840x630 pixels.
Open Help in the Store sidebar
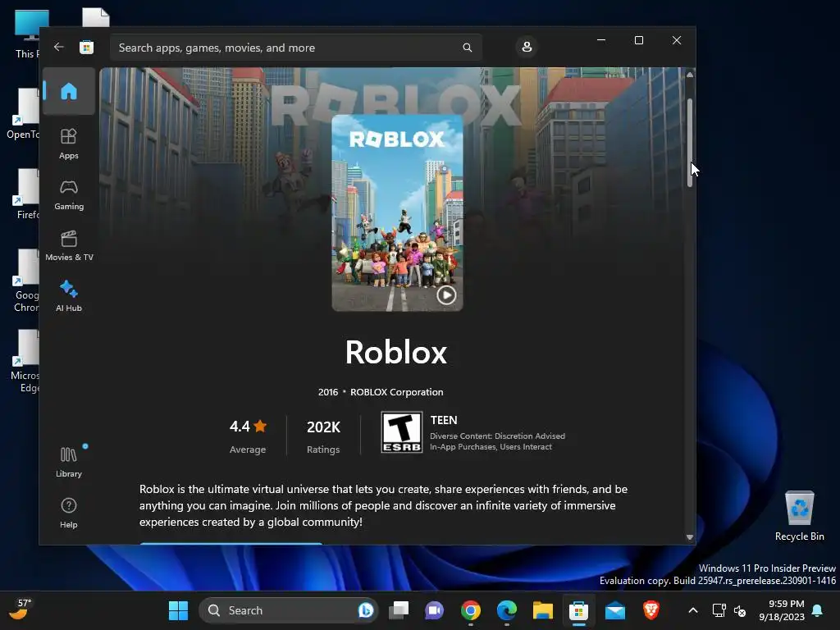click(69, 513)
